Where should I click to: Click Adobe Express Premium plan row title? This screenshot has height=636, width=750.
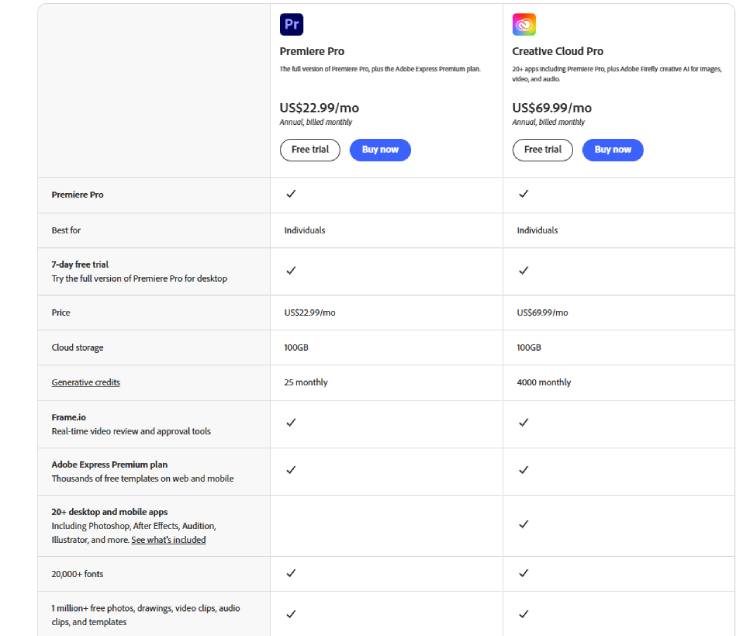point(110,464)
